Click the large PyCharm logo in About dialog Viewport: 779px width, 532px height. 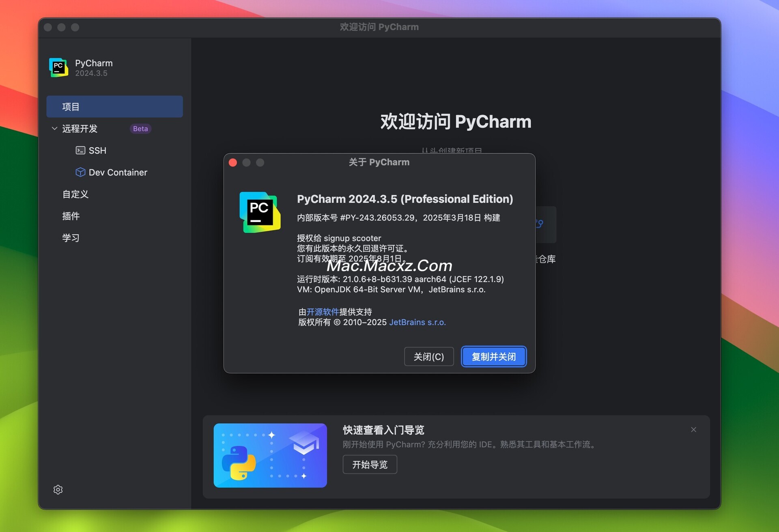pos(260,212)
